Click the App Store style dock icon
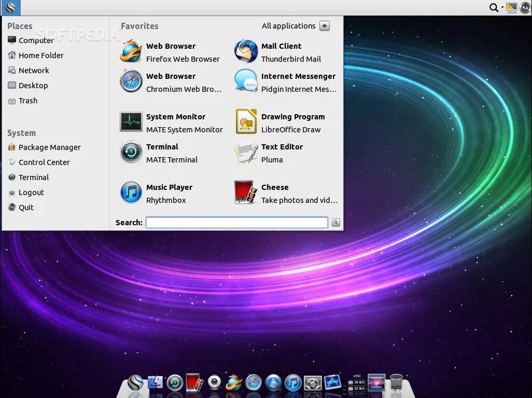The width and height of the screenshot is (532, 398). [332, 382]
